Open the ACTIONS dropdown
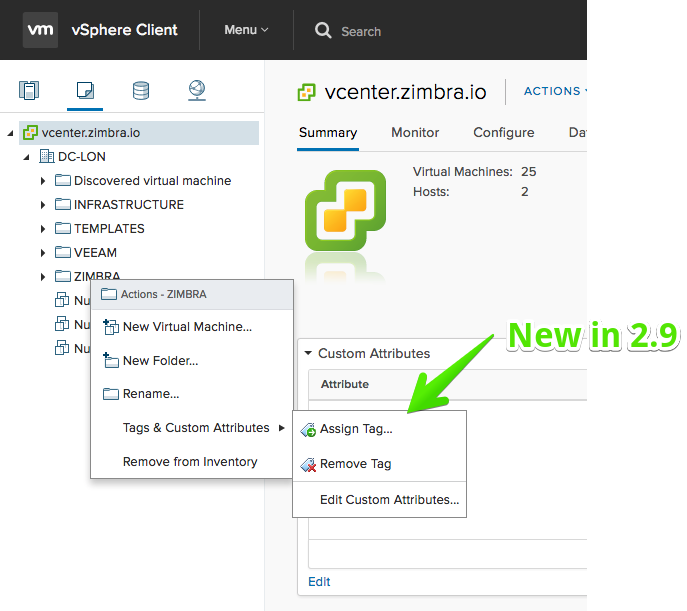 (555, 91)
